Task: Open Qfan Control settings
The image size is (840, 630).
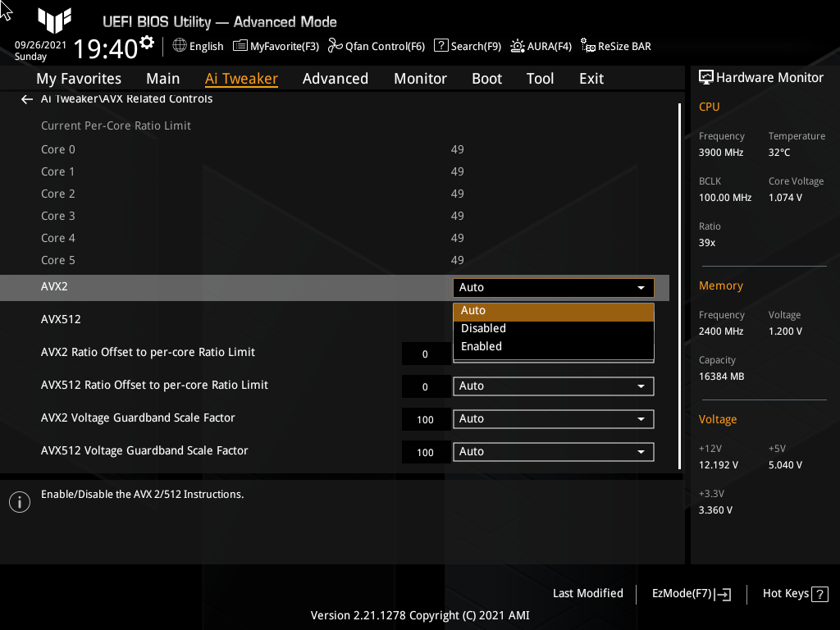Action: 376,46
